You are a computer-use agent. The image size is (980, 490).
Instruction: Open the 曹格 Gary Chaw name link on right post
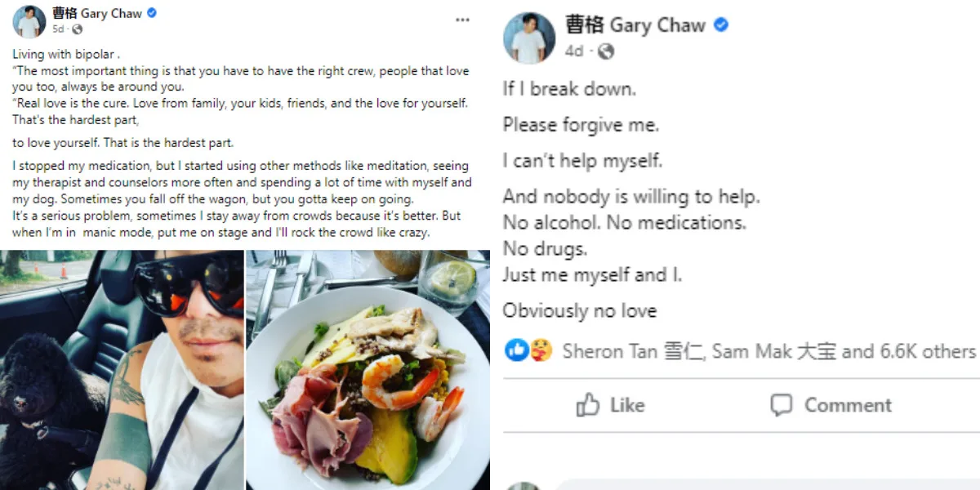click(x=635, y=25)
